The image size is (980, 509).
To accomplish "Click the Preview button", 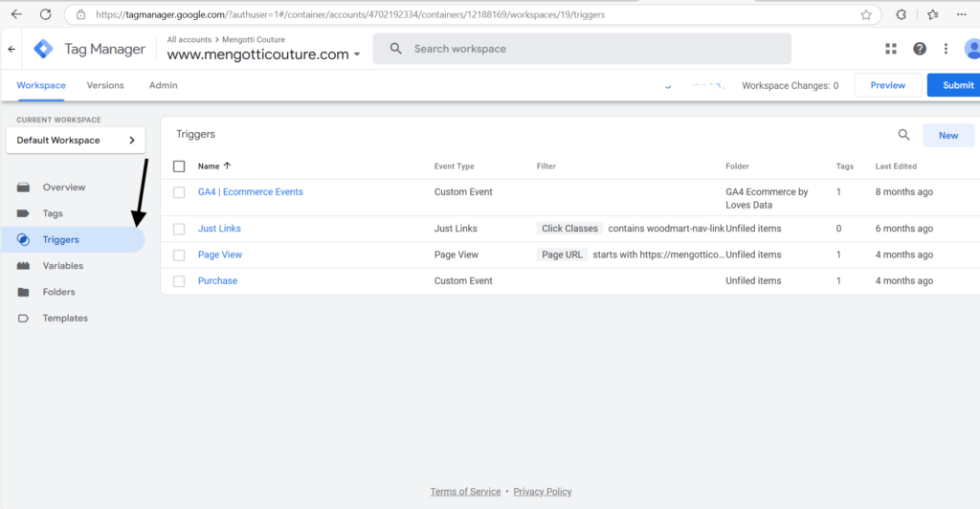I will click(x=887, y=85).
